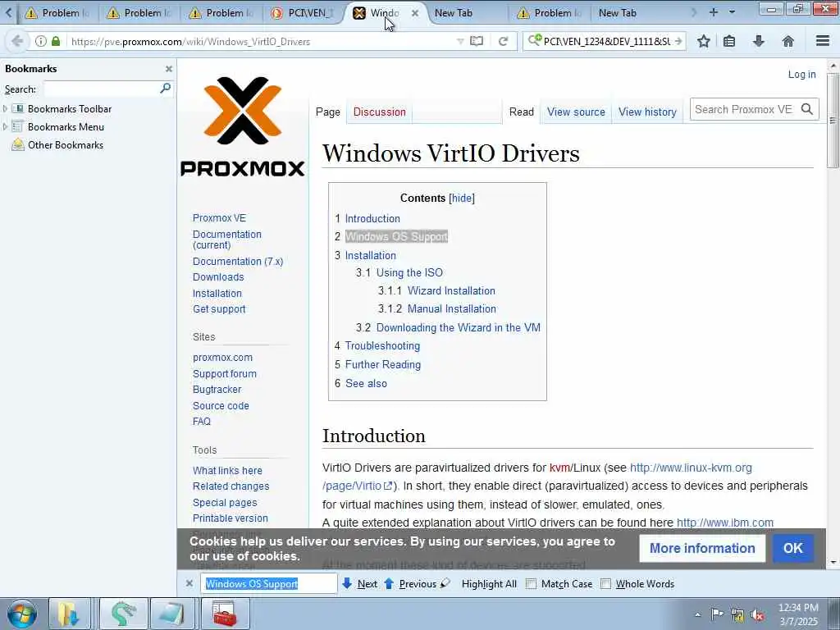Screen dimensions: 840x630
Task: Find Previous up arrow in find bar
Action: click(x=389, y=583)
